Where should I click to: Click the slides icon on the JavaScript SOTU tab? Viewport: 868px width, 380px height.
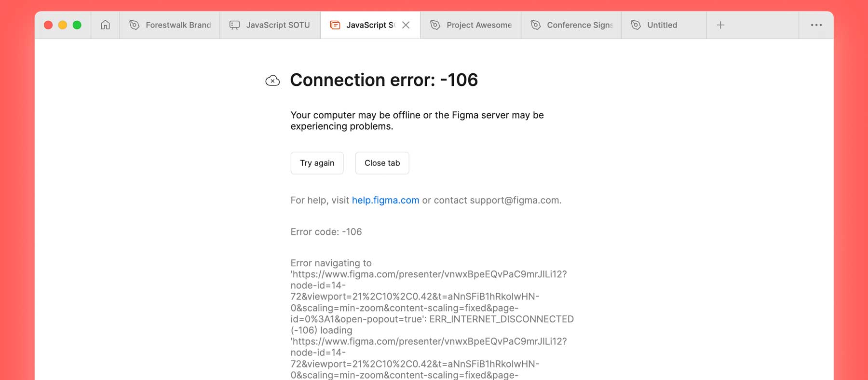coord(234,25)
